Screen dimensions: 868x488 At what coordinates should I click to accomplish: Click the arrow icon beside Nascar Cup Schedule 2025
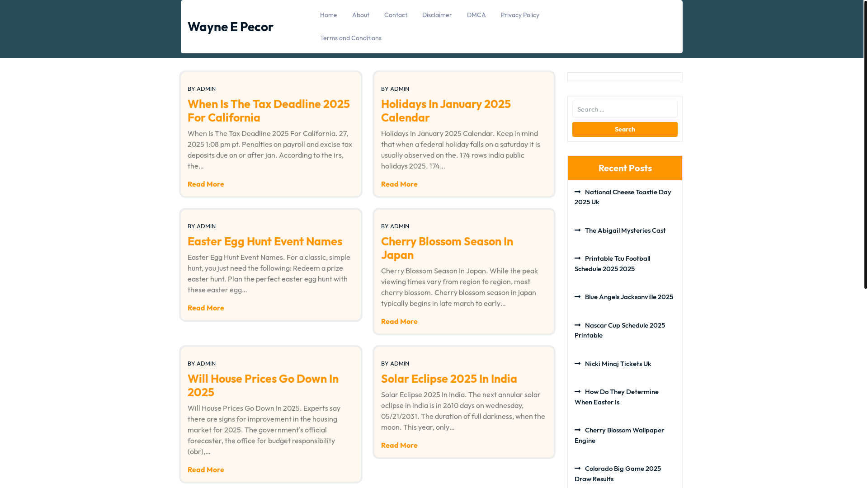click(577, 325)
